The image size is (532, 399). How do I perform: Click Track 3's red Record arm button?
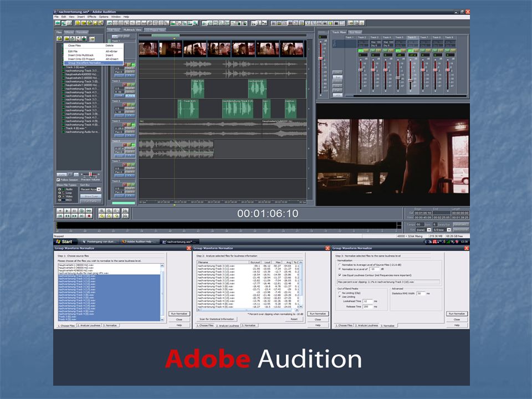click(125, 84)
